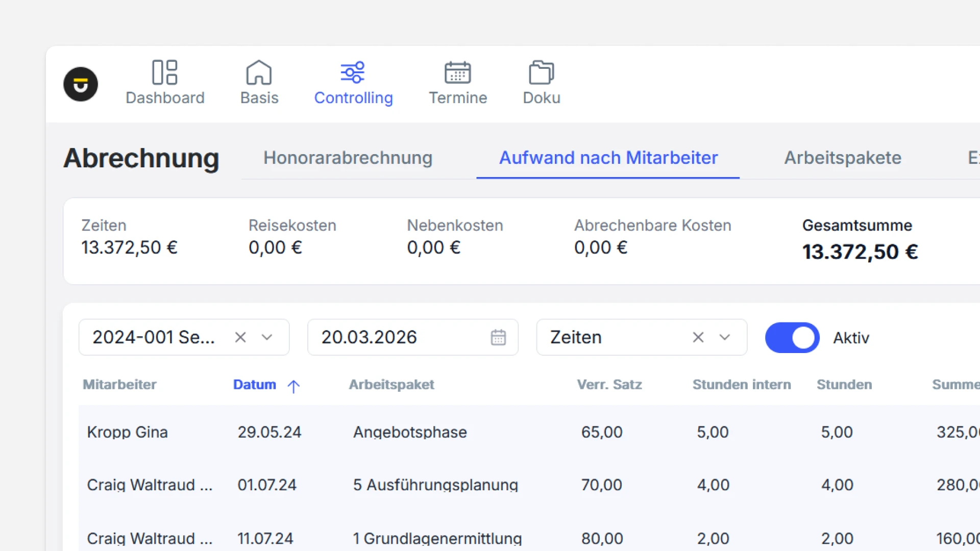Toggle ascending sort arrow next to Datum
Screen dimensions: 980x551
tap(293, 386)
